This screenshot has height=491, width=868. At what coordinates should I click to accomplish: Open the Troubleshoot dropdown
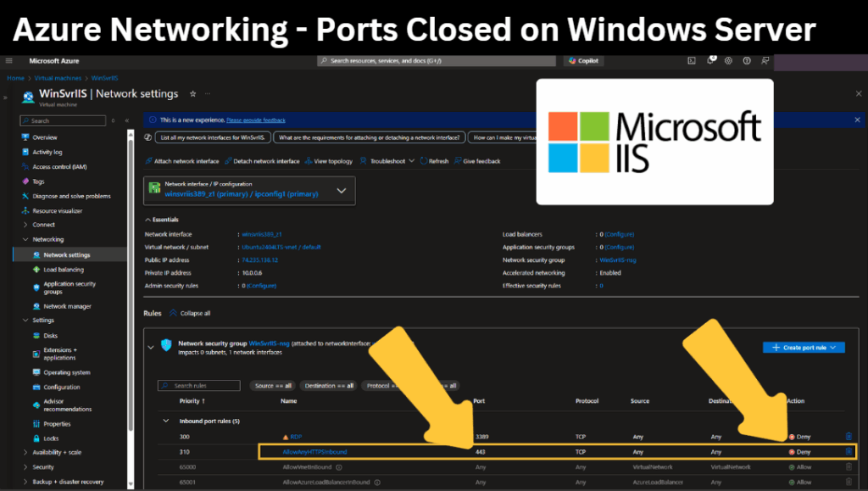click(387, 161)
